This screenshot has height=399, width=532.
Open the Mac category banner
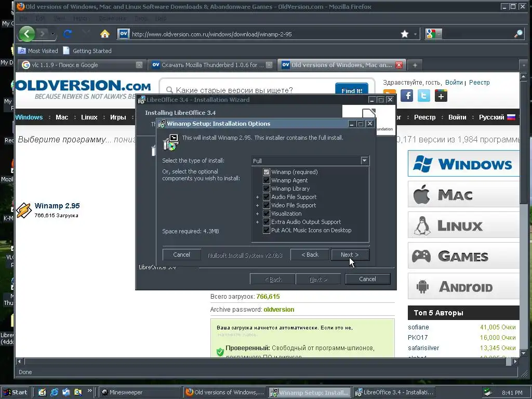click(463, 194)
